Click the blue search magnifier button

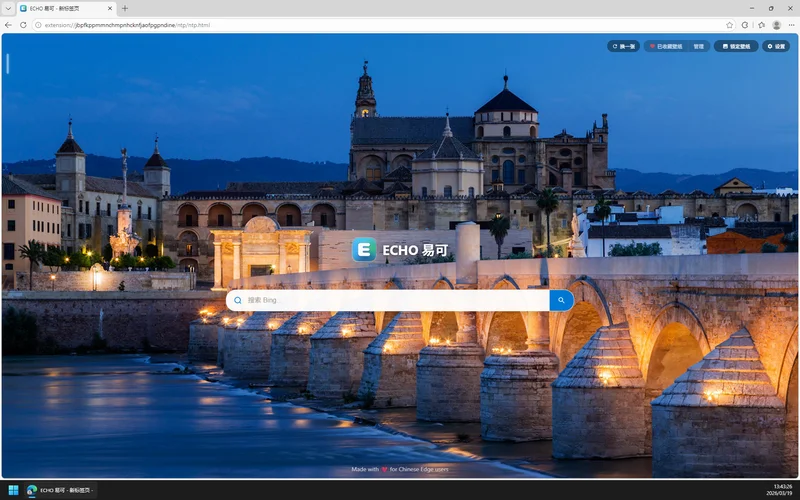pos(561,300)
